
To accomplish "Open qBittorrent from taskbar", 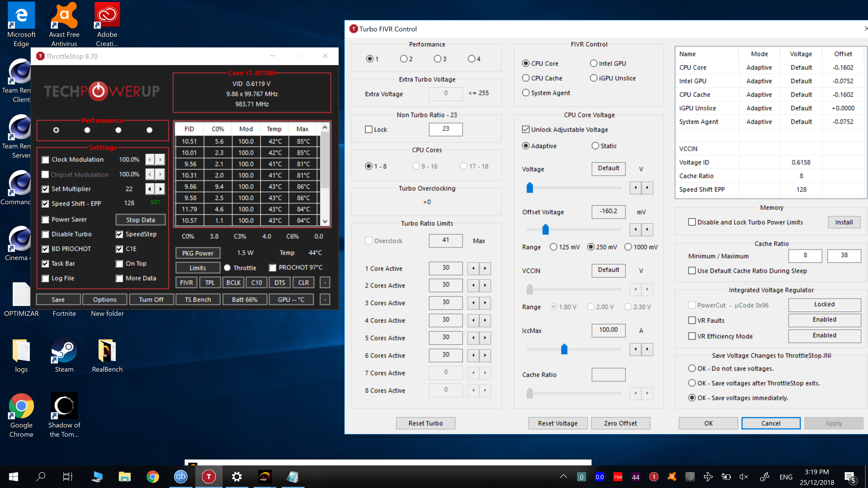I will click(181, 476).
